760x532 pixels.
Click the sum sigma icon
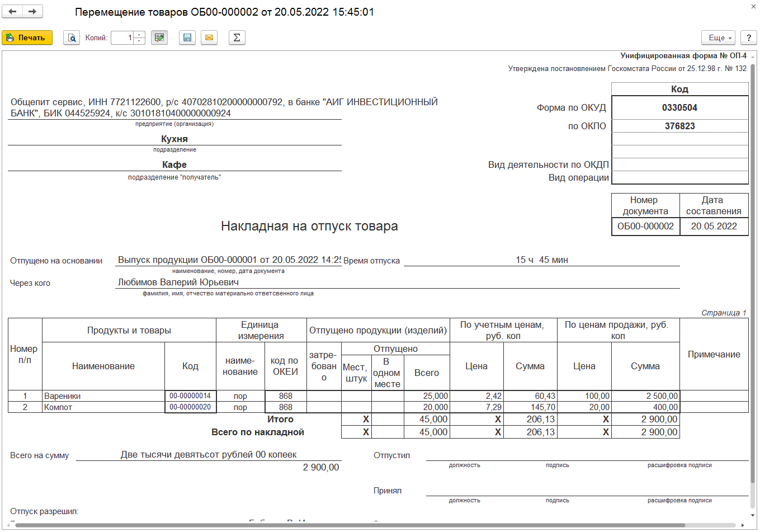tap(237, 37)
